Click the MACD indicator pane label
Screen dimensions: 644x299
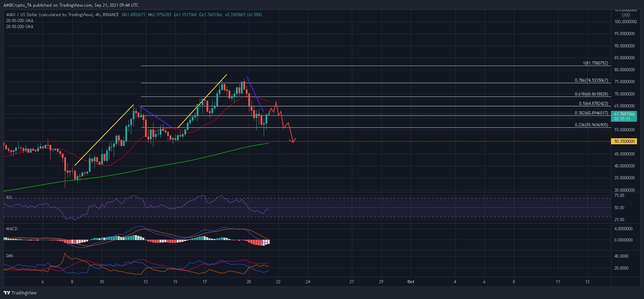(12, 229)
